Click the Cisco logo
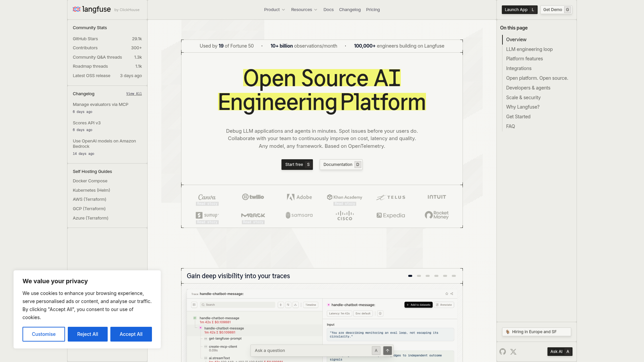The width and height of the screenshot is (644, 362). pyautogui.click(x=345, y=216)
